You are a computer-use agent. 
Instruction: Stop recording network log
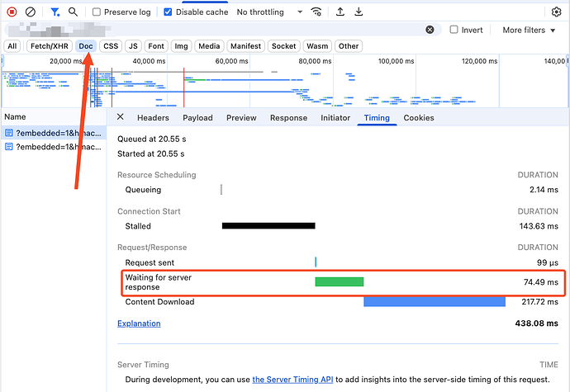[x=12, y=12]
